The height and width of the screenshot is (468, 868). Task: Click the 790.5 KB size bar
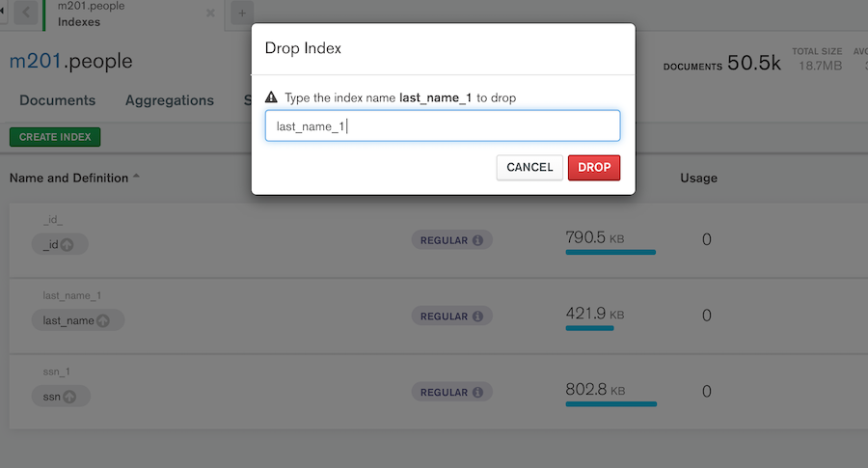pyautogui.click(x=610, y=252)
